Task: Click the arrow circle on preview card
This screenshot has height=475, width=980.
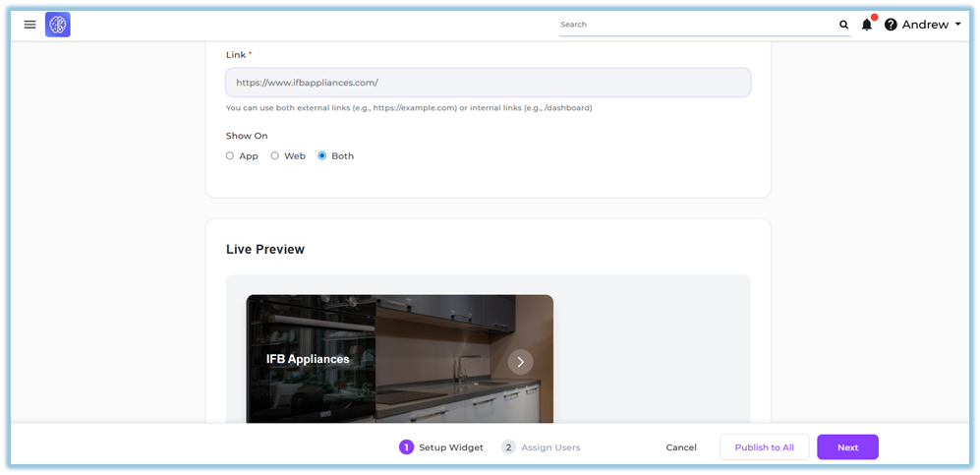Action: [520, 362]
